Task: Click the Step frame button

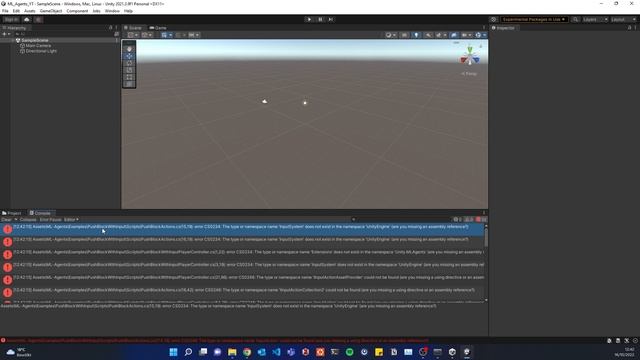Action: coord(331,19)
